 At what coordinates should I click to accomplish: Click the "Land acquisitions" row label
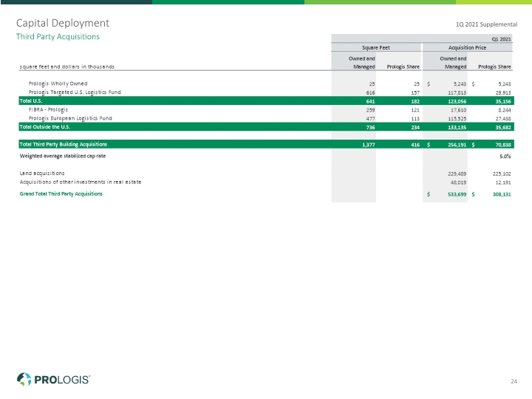point(42,174)
